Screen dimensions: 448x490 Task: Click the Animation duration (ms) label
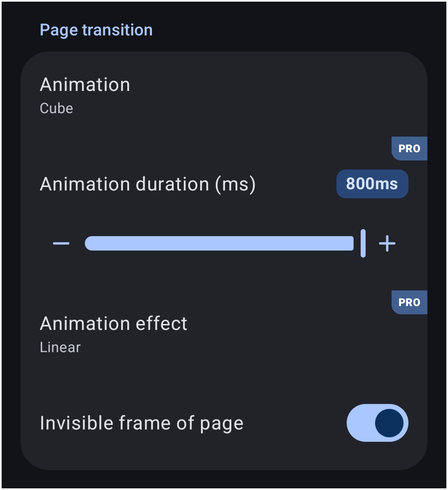[x=148, y=184]
